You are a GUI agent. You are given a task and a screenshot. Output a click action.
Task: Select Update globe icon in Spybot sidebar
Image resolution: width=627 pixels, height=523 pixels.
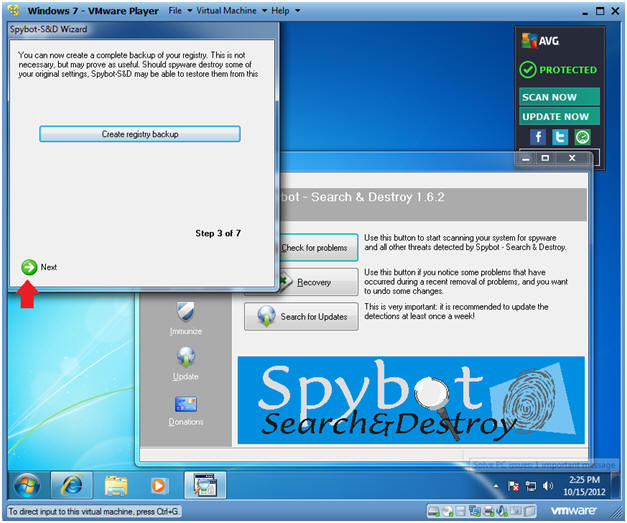[x=186, y=357]
